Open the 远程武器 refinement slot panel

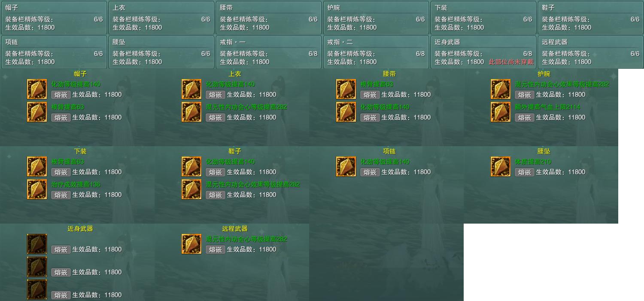(590, 52)
